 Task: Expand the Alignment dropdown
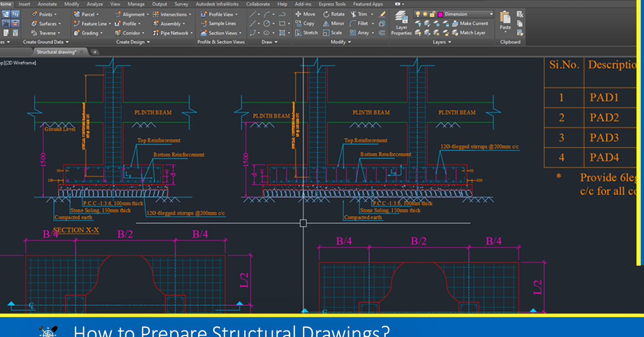(x=147, y=15)
